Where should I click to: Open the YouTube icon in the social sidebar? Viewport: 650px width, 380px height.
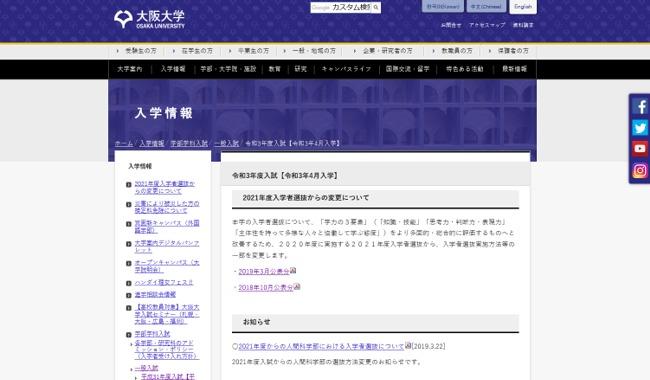640,148
